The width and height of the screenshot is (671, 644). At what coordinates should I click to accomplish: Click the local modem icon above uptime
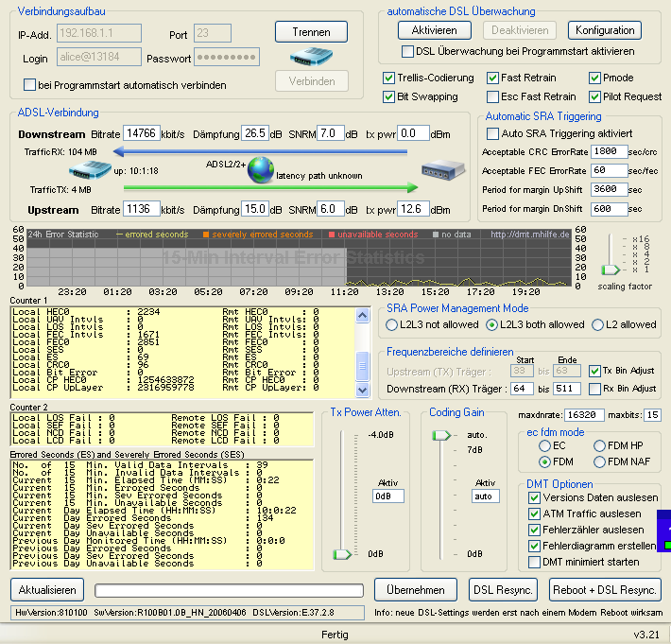91,171
